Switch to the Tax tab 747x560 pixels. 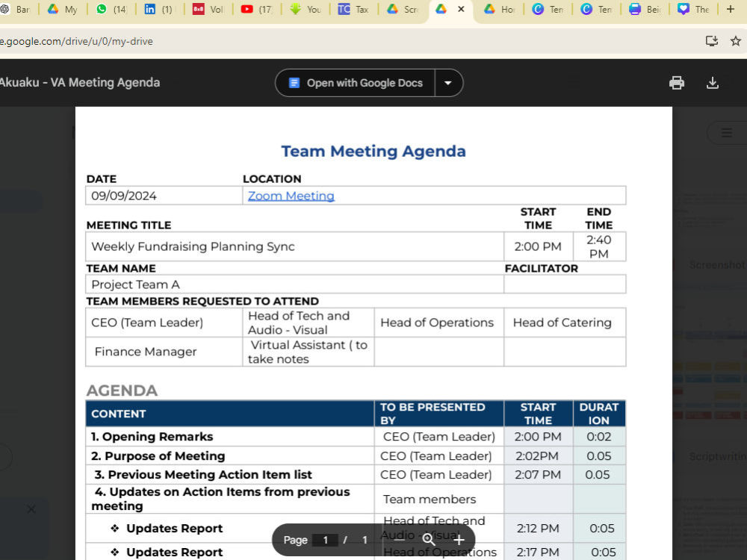pos(353,9)
